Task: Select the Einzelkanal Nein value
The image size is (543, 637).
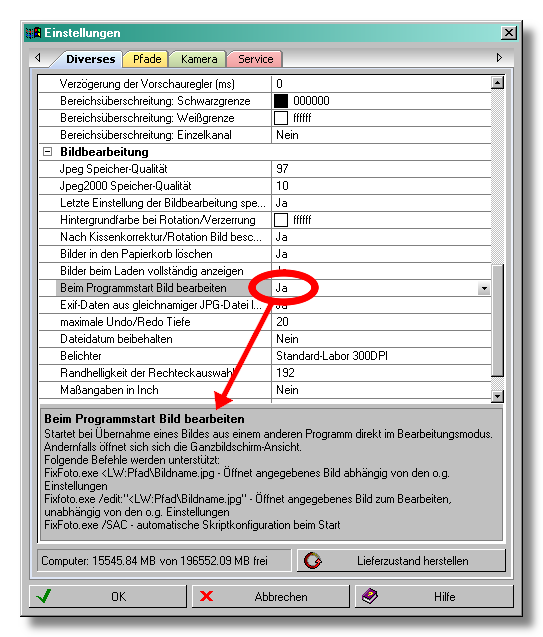Action: pos(381,135)
